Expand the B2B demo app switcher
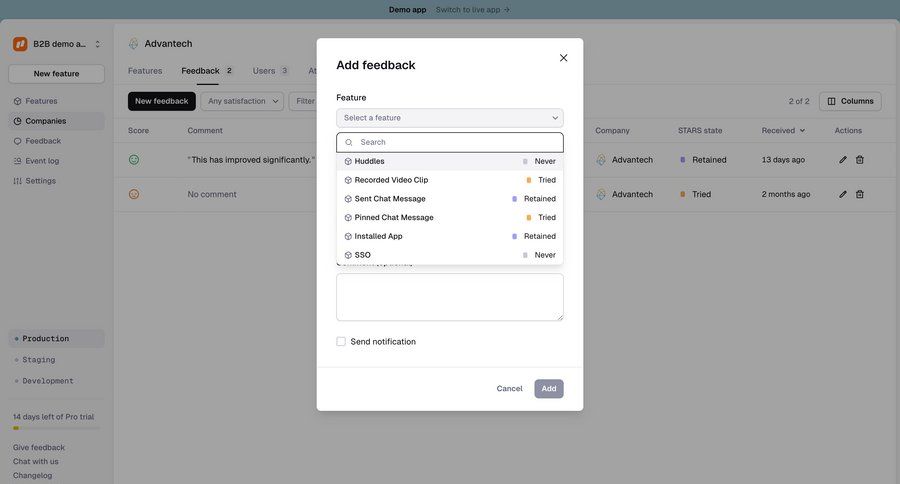 97,44
